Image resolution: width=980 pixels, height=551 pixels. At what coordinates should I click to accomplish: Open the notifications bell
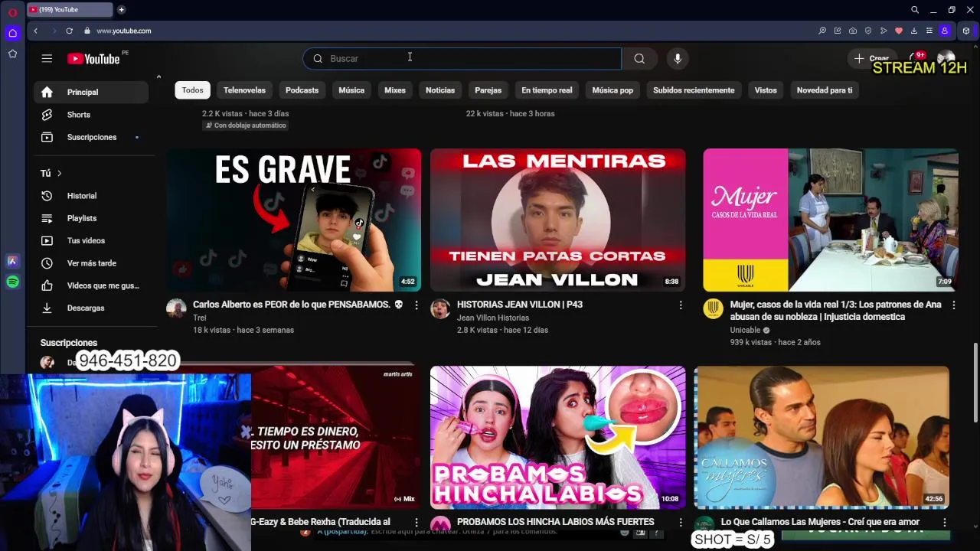(x=915, y=58)
